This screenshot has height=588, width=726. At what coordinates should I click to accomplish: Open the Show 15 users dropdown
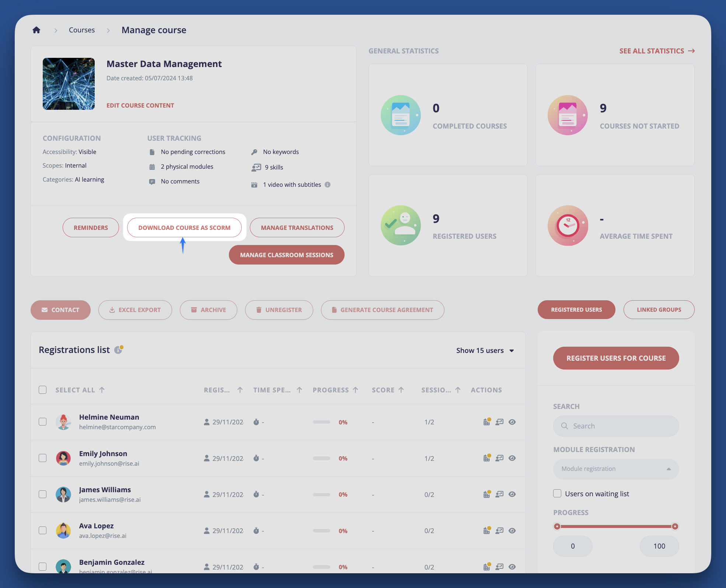pos(485,350)
